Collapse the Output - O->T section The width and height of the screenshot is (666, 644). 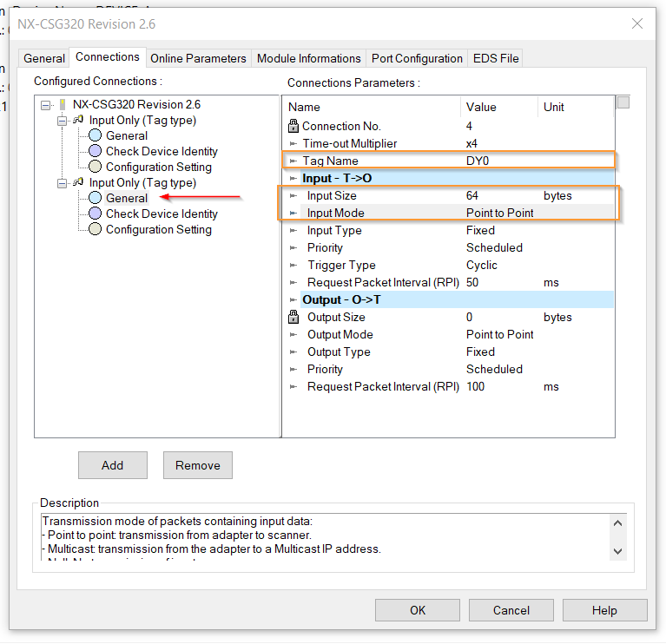(x=293, y=299)
